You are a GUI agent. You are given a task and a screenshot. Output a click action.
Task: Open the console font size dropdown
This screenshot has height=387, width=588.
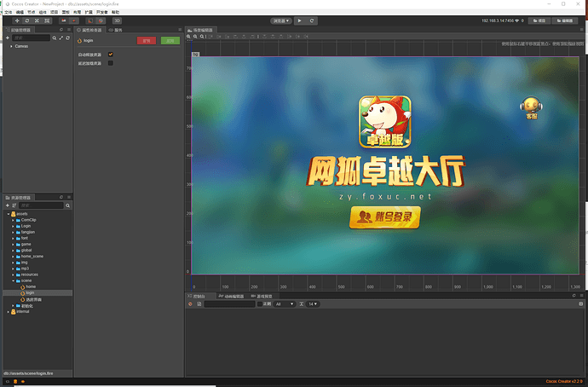(313, 304)
